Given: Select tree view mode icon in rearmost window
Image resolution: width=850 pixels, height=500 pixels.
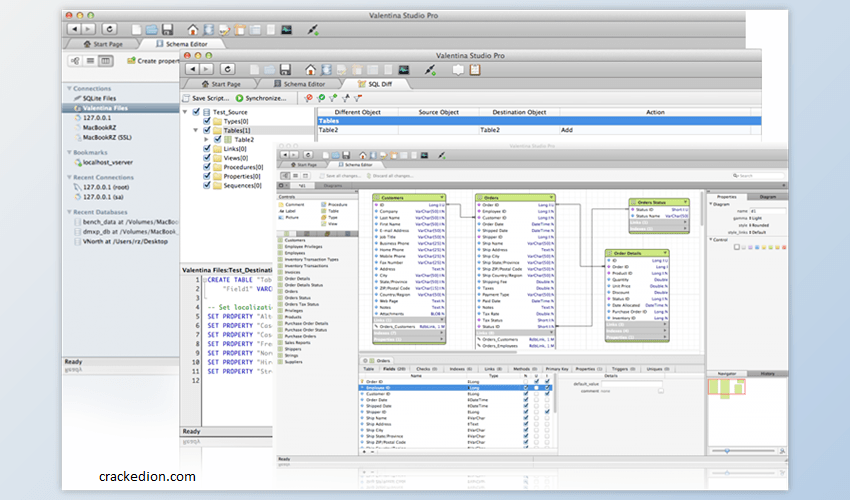Looking at the screenshot, I should pyautogui.click(x=75, y=61).
